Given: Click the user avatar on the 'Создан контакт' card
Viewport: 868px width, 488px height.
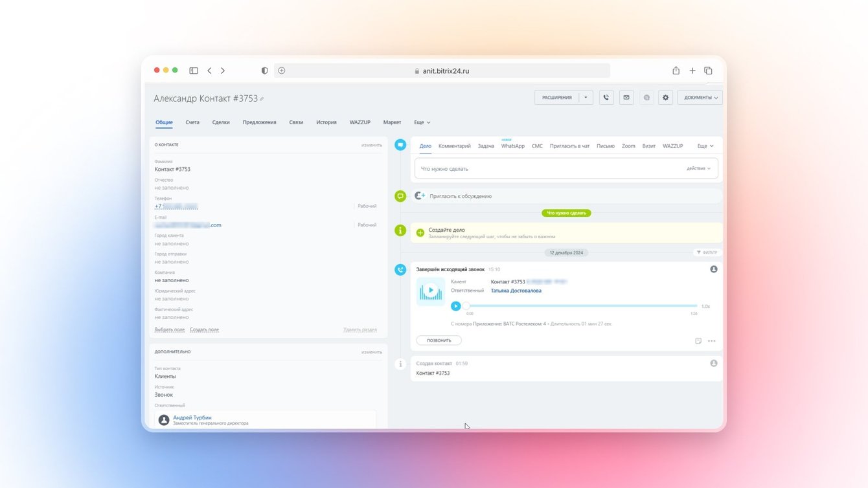Looking at the screenshot, I should tap(714, 363).
